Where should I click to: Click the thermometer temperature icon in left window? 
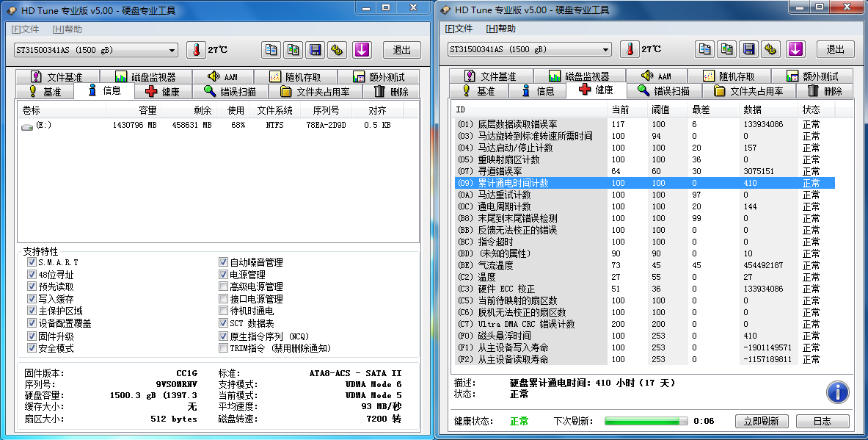[196, 50]
